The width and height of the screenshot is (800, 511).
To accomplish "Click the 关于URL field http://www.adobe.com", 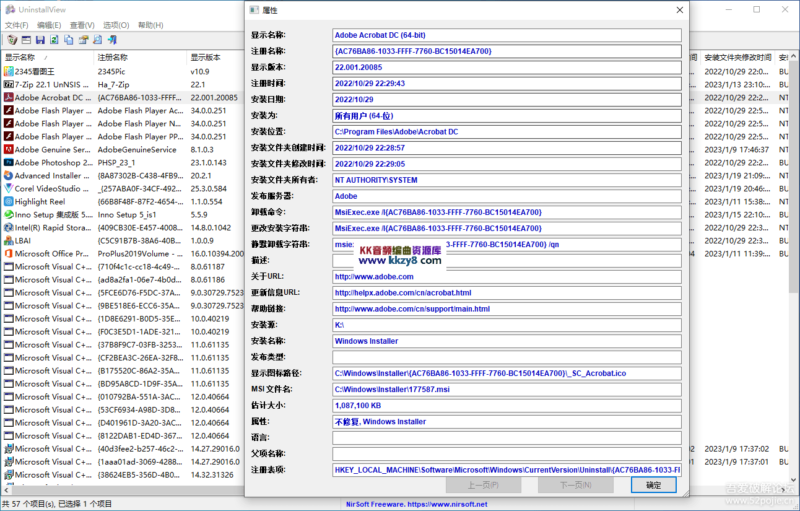I will pos(507,276).
